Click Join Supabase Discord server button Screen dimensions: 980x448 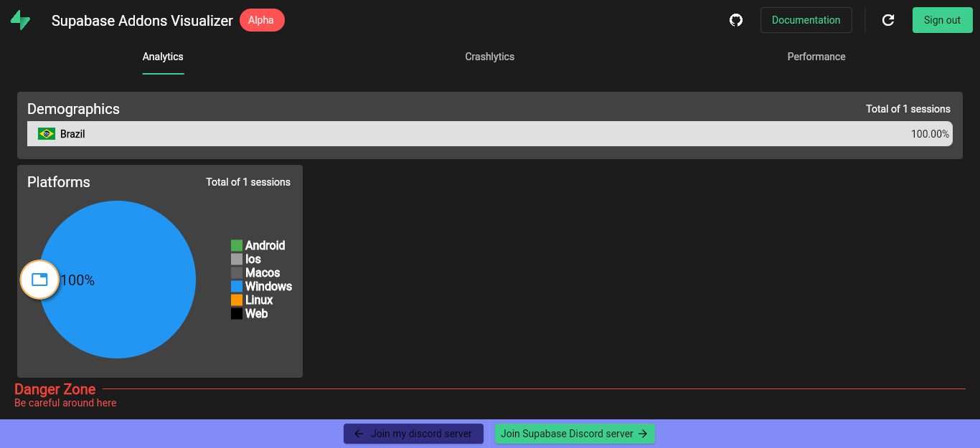pyautogui.click(x=575, y=434)
